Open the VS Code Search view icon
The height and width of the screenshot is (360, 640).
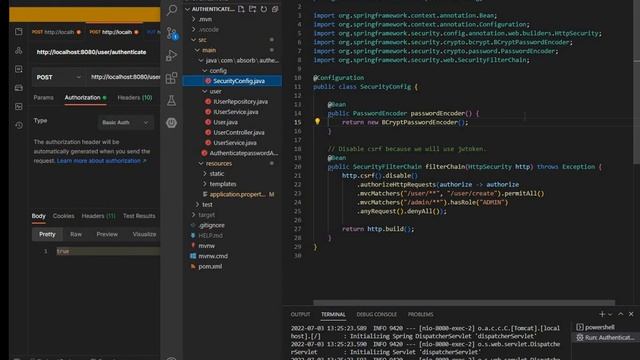tap(172, 10)
